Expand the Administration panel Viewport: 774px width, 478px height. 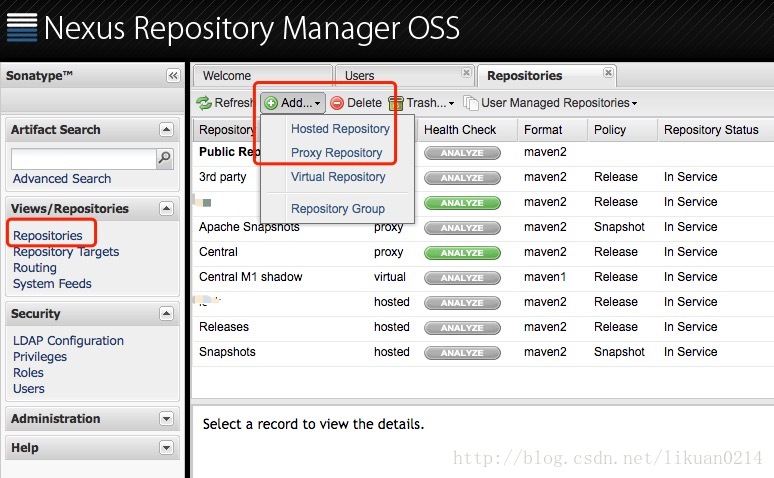click(166, 419)
